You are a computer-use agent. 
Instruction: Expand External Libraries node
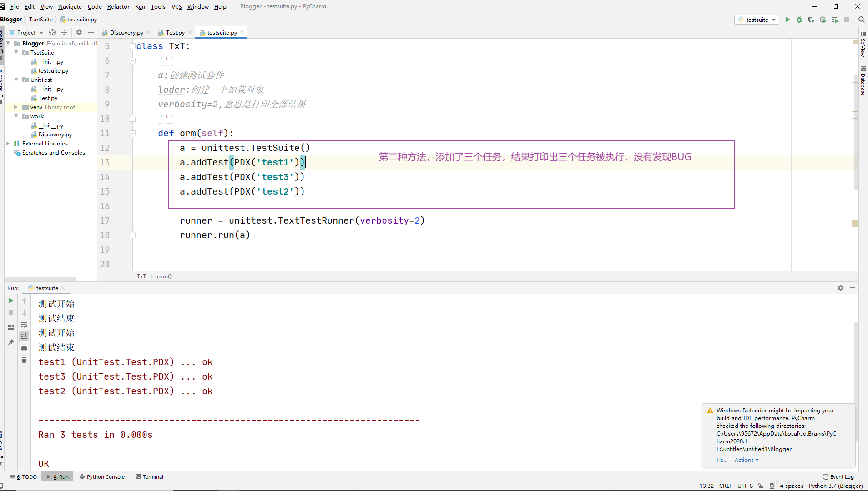[x=8, y=143]
